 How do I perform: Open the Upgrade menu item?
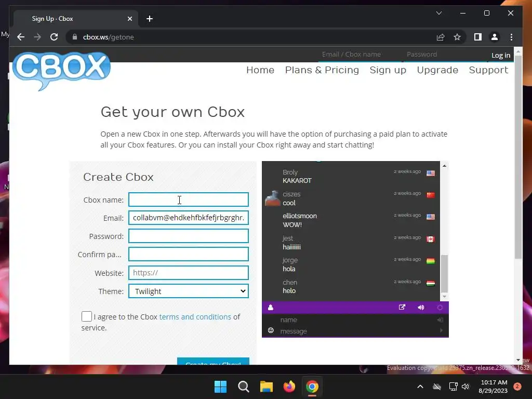pos(437,70)
